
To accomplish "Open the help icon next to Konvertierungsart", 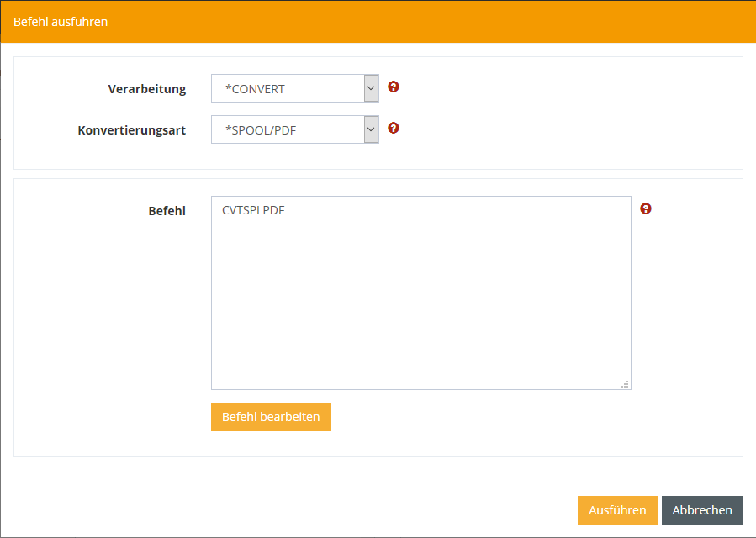I will [x=393, y=129].
